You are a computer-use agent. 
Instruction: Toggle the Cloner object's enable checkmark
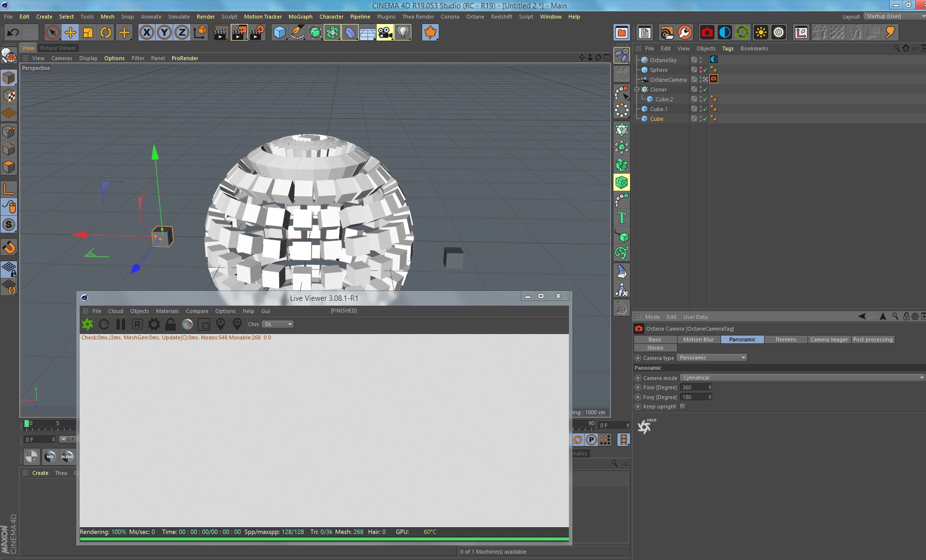point(705,90)
